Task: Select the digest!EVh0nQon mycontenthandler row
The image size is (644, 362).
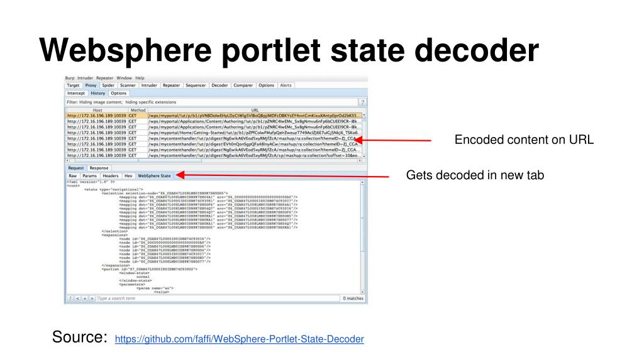Action: [214, 145]
